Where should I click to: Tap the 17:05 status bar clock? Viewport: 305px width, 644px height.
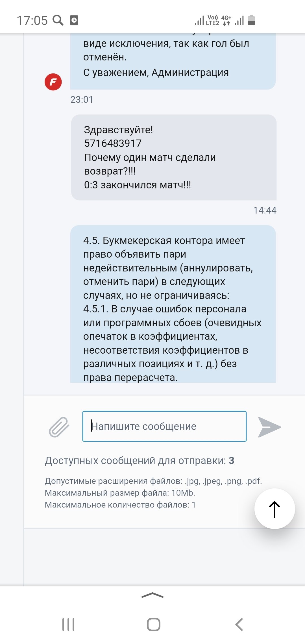pyautogui.click(x=32, y=20)
